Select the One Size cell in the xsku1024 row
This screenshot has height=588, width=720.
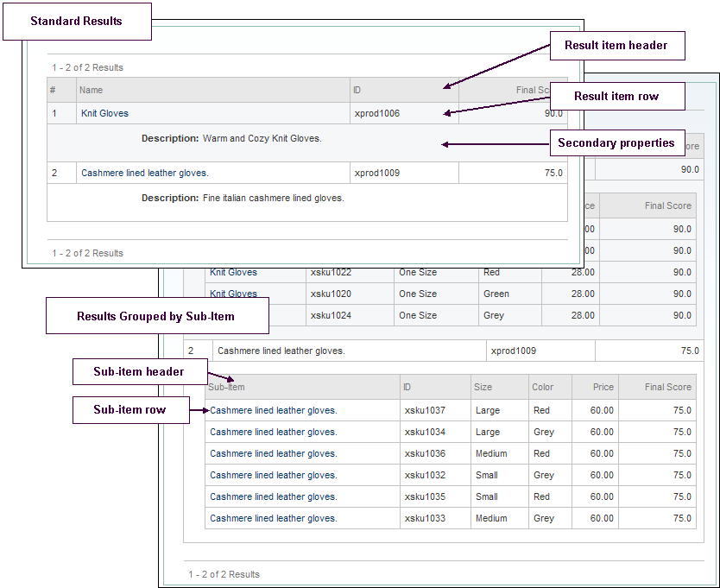click(x=436, y=316)
